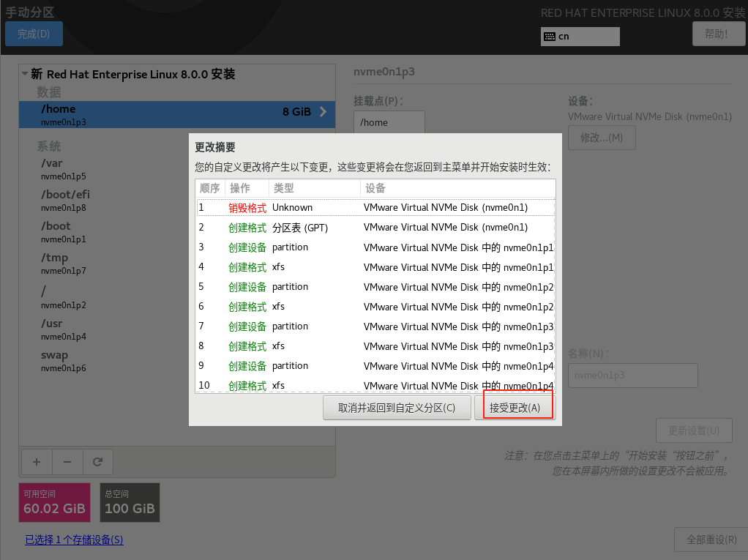This screenshot has height=560, width=748.
Task: Click the 全部重设(R) reset all button
Action: pos(711,540)
